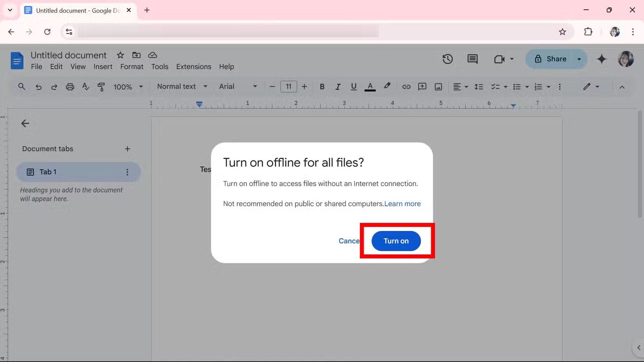This screenshot has width=644, height=362.
Task: Toggle bold formatting
Action: click(x=322, y=87)
